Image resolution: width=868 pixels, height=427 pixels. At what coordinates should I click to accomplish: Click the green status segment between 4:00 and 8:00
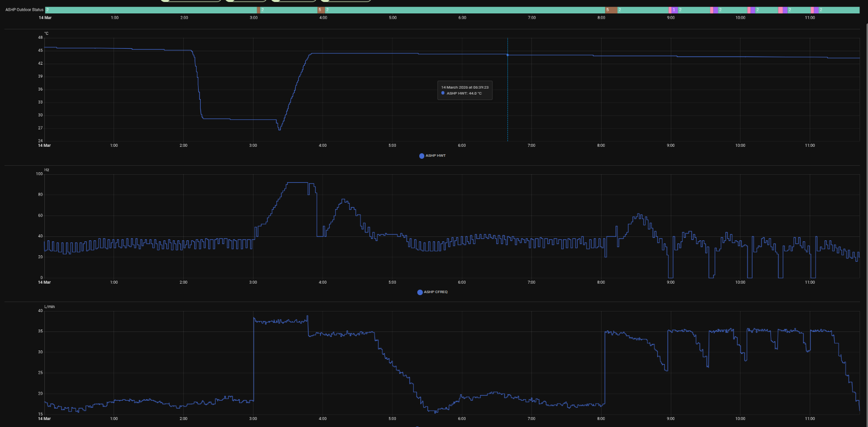pos(463,10)
